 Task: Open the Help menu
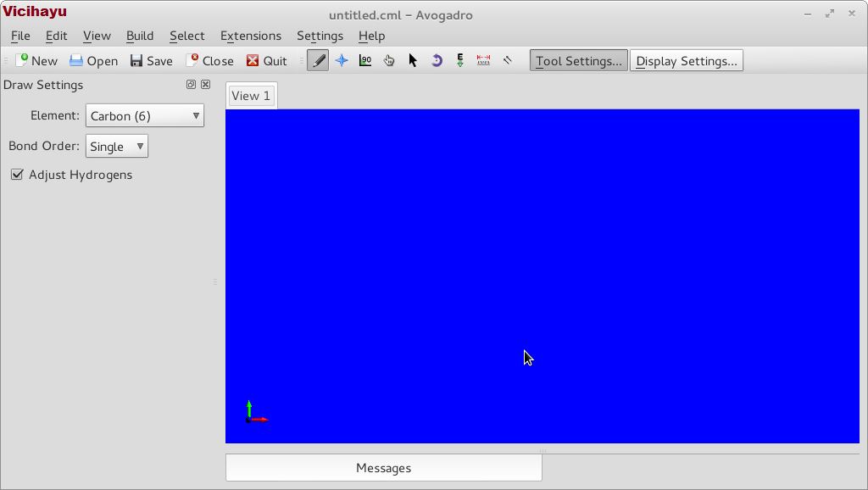(x=371, y=36)
